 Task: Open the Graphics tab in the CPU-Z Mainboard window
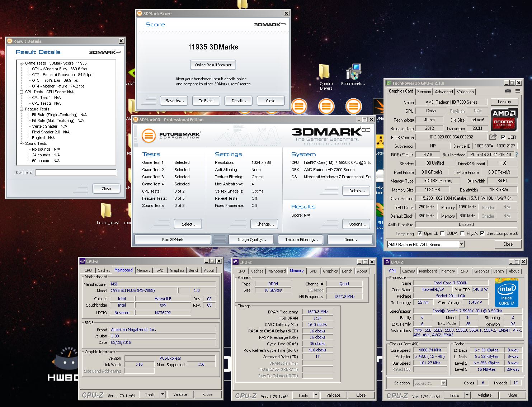click(177, 270)
